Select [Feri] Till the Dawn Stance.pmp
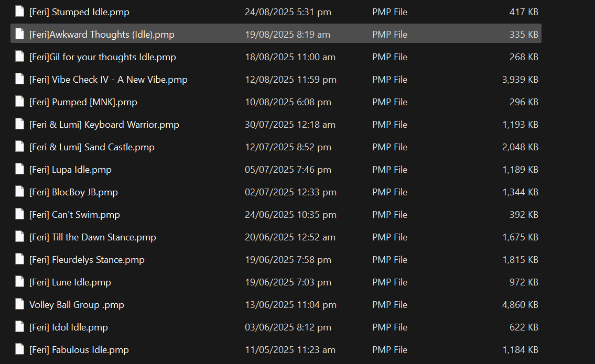This screenshot has width=595, height=364. [x=93, y=237]
